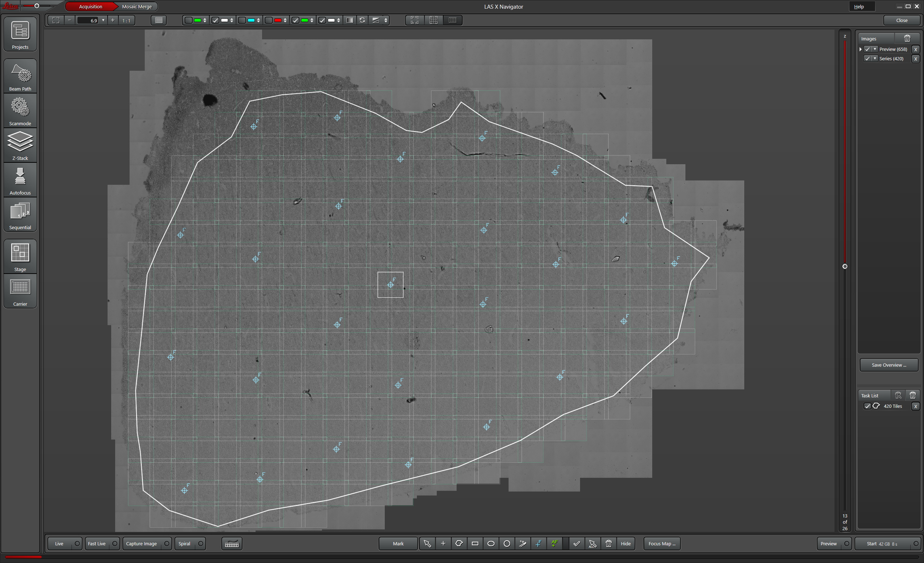Select the rectangle region tool
Image resolution: width=924 pixels, height=563 pixels.
click(475, 544)
